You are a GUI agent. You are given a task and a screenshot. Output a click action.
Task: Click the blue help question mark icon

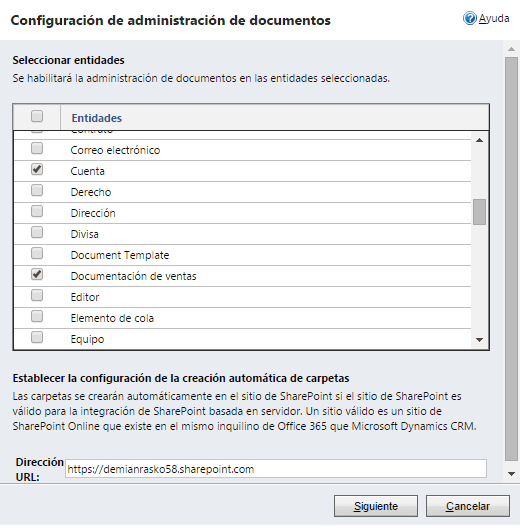469,19
